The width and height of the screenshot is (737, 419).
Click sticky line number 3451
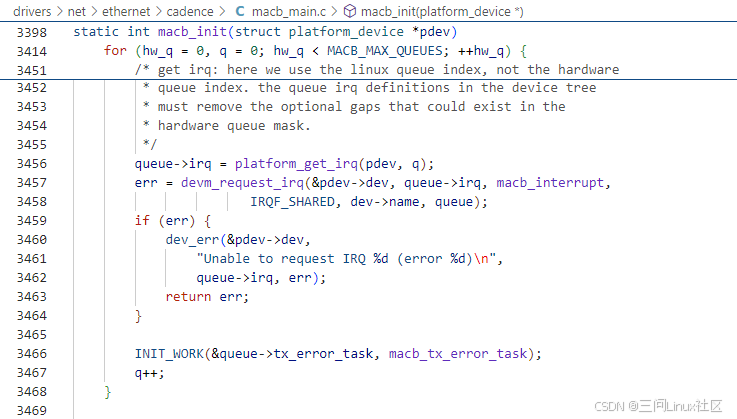pos(31,71)
